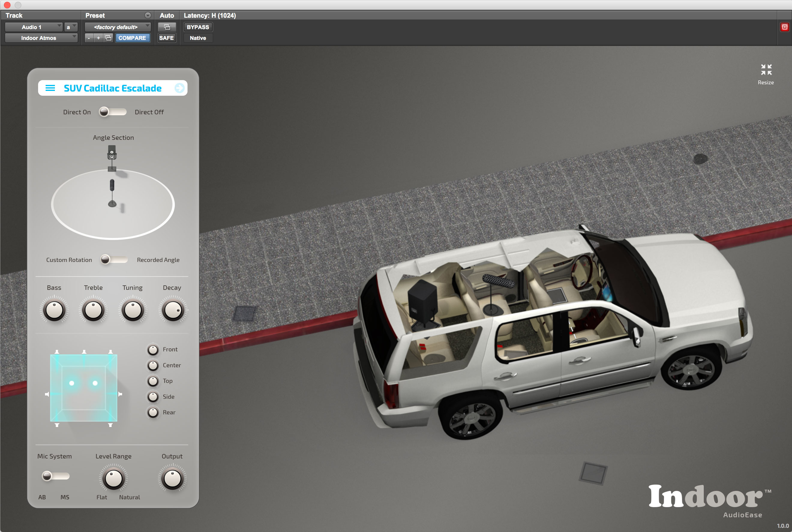Screen dimensions: 792x532
Task: Select the Front speaker output button
Action: click(153, 349)
